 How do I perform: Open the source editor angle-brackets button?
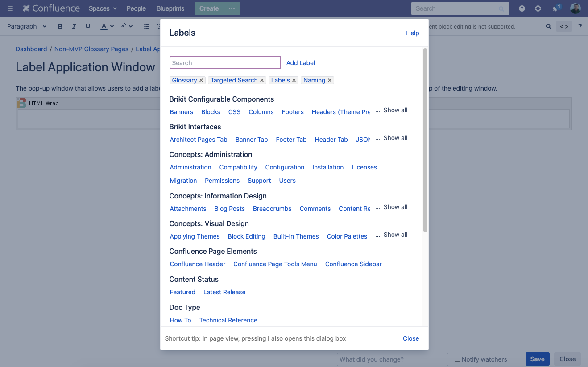[564, 26]
